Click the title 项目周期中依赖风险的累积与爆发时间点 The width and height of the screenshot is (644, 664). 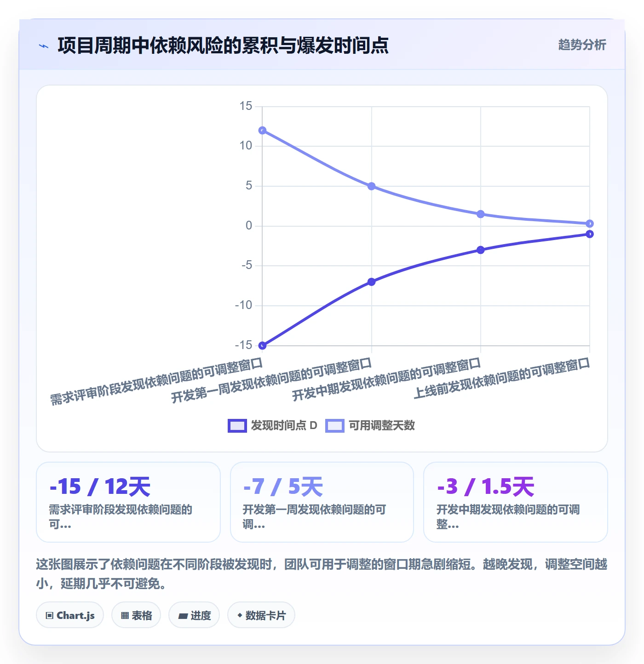click(x=223, y=46)
